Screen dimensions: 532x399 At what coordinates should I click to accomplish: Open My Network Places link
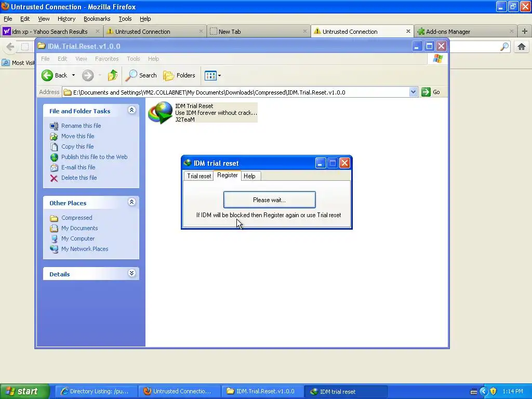(x=85, y=249)
